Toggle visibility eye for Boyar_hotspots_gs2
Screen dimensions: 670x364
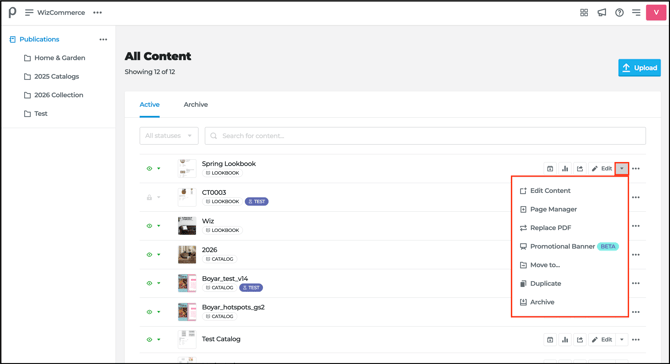point(149,312)
